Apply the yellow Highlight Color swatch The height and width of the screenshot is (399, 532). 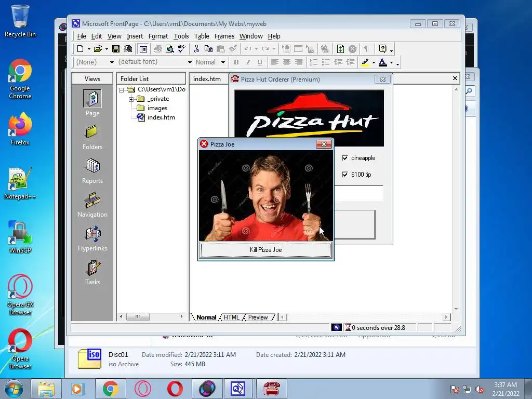click(365, 62)
